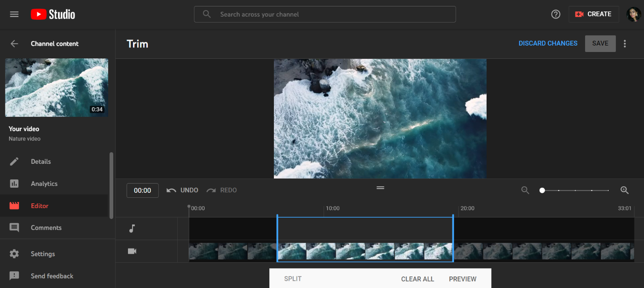Click the zoom in magnifier icon
Screen dimensions: 644x288
pos(625,190)
